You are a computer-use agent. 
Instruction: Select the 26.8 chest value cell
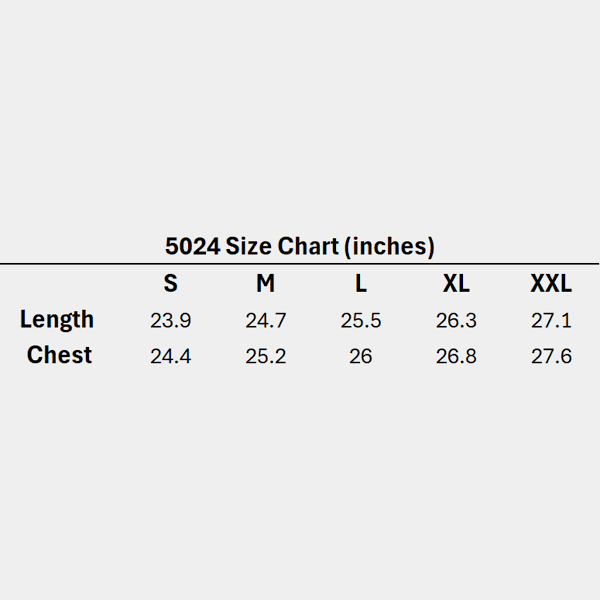click(456, 356)
